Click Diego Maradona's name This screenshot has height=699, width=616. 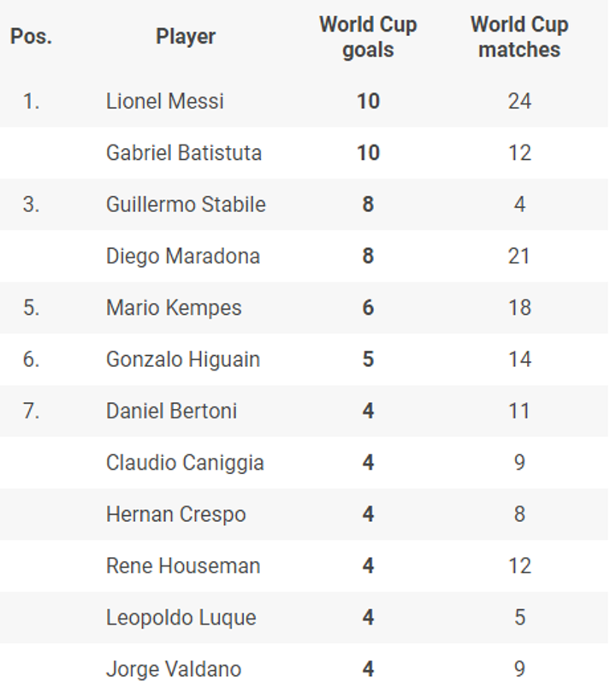tap(182, 256)
